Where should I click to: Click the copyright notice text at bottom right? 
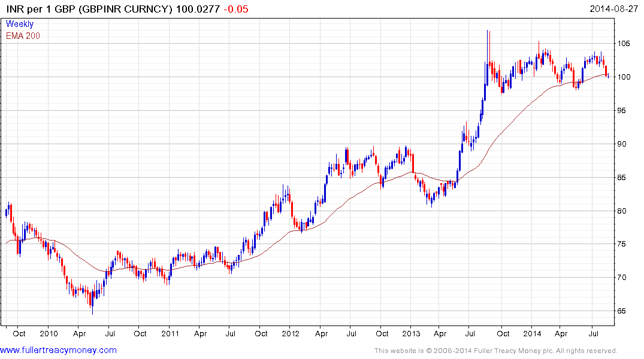click(x=496, y=351)
